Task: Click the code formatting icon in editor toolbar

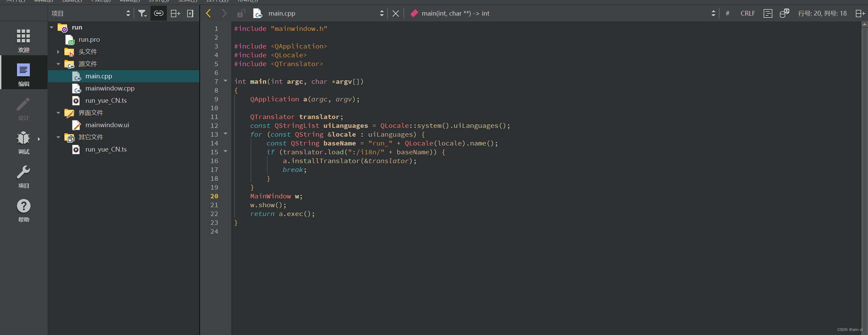Action: coord(768,14)
